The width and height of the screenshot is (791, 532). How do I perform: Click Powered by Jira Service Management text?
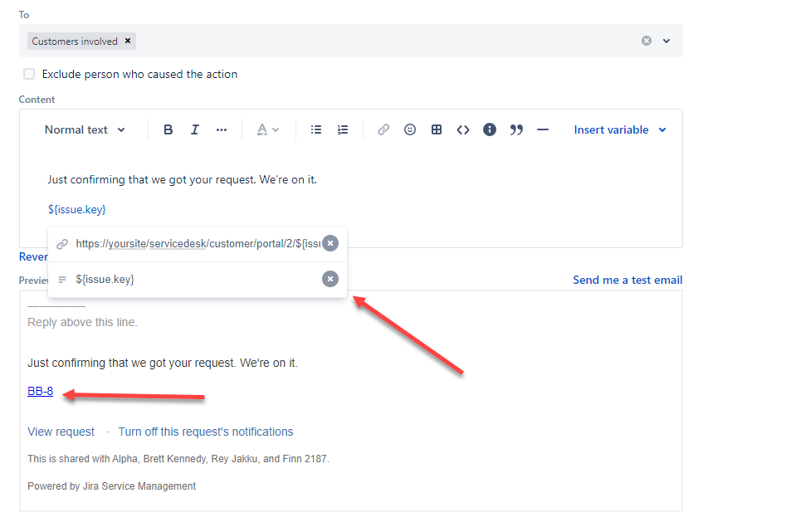click(111, 486)
